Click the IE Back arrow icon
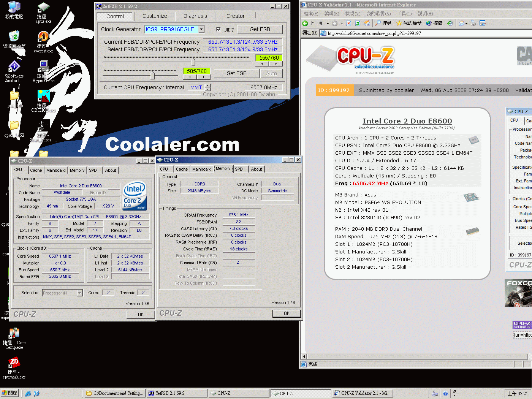This screenshot has width=532, height=399. click(x=305, y=23)
